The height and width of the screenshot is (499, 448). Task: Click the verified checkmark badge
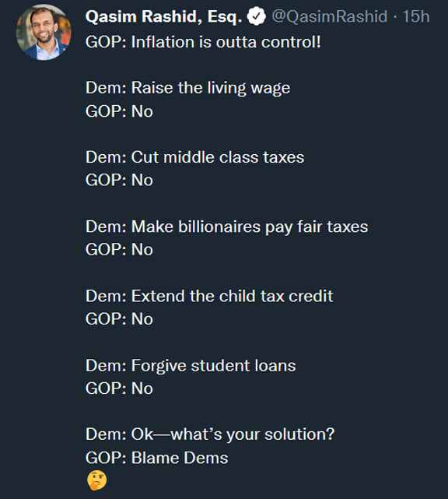pos(256,16)
